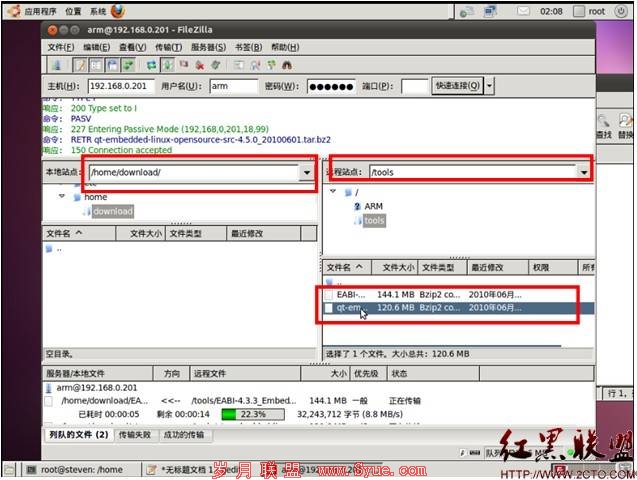
Task: Toggle remote directory tree display icon
Action: coord(112,65)
